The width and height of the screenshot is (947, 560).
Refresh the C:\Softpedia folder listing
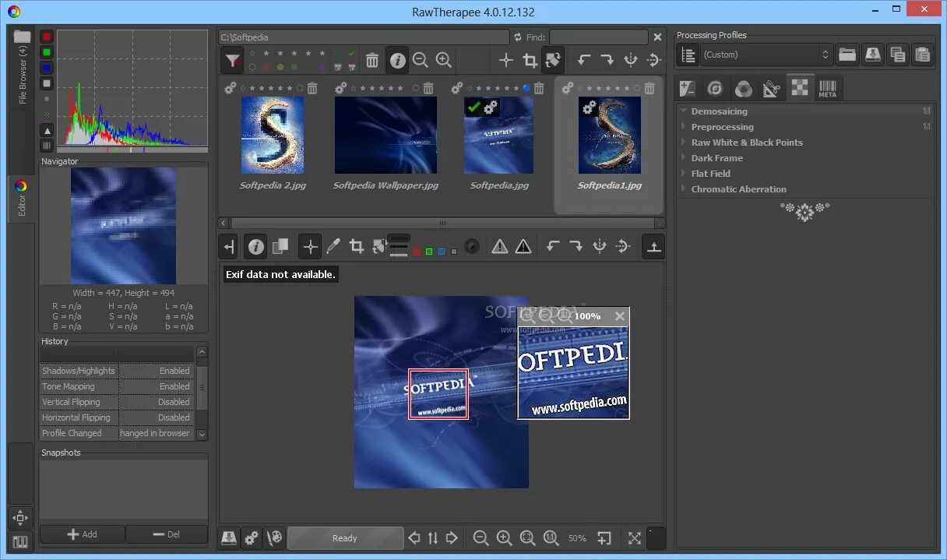pyautogui.click(x=518, y=37)
